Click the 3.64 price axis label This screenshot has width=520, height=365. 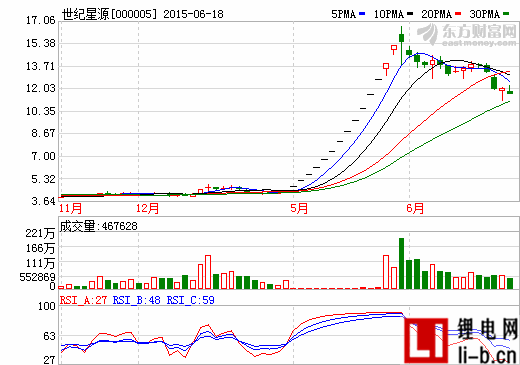coord(43,201)
